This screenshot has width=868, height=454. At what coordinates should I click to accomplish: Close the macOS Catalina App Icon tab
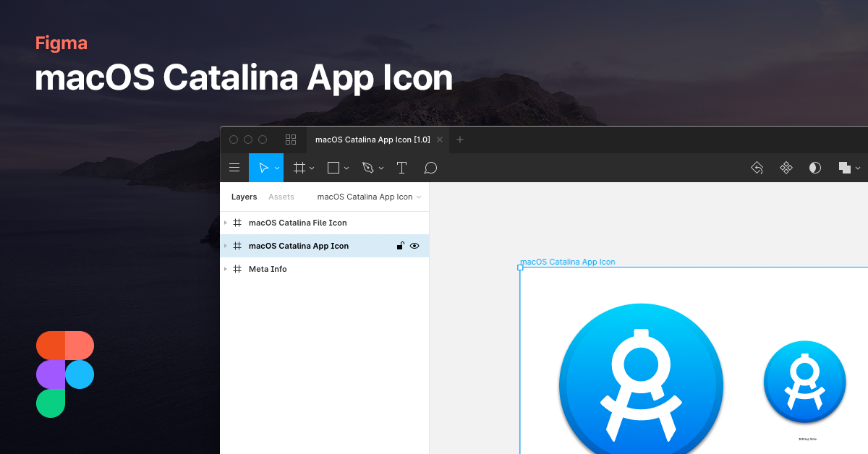coord(440,140)
